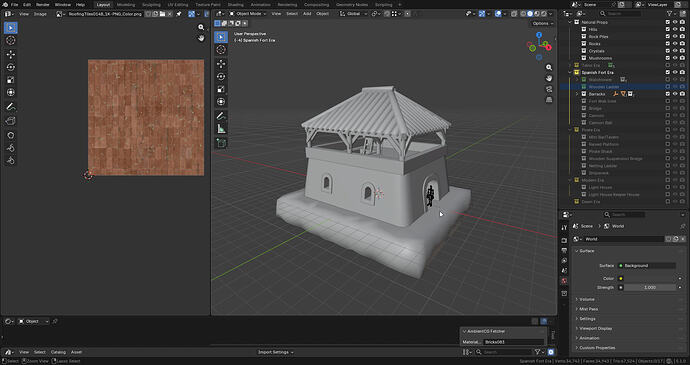Select the Rotate tool in the 3D viewport

point(221,77)
